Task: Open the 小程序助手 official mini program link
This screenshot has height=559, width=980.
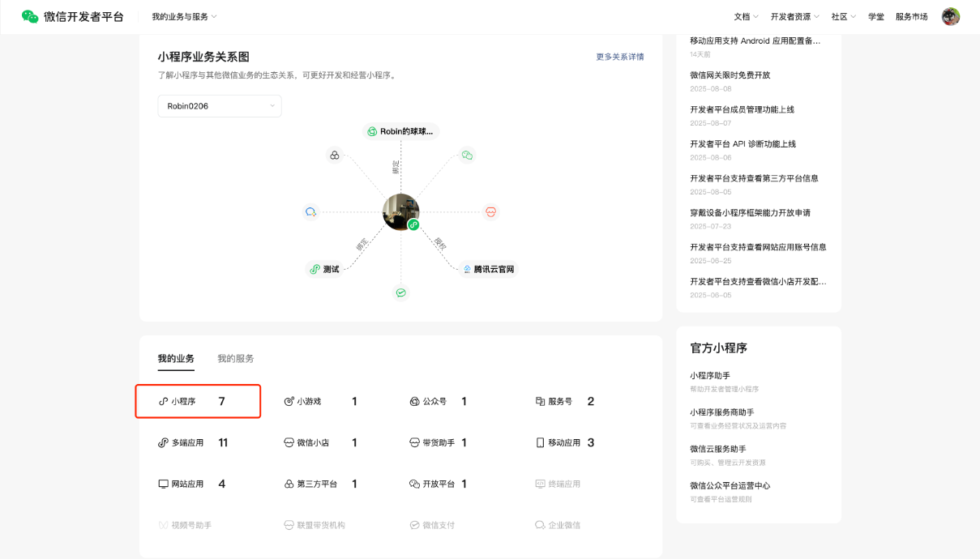Action: pyautogui.click(x=710, y=376)
